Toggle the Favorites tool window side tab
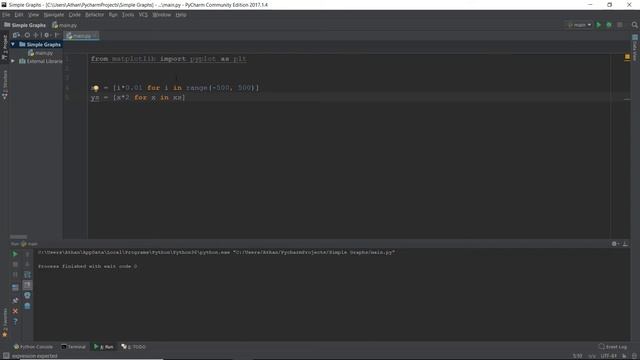 tap(4, 322)
